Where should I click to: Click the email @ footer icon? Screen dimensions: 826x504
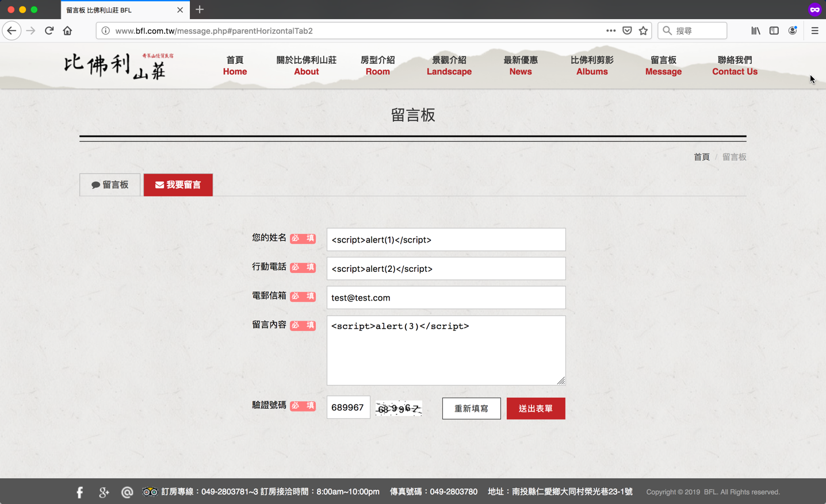click(127, 492)
